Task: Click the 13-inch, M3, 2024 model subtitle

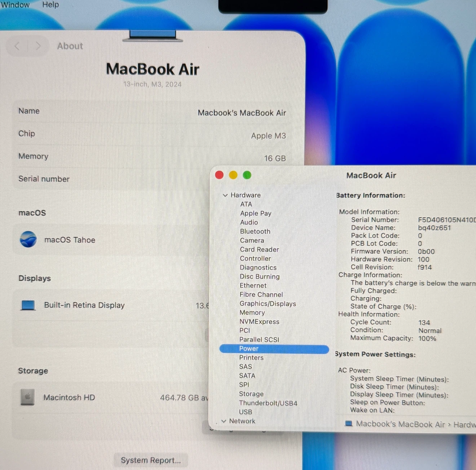Action: point(152,84)
